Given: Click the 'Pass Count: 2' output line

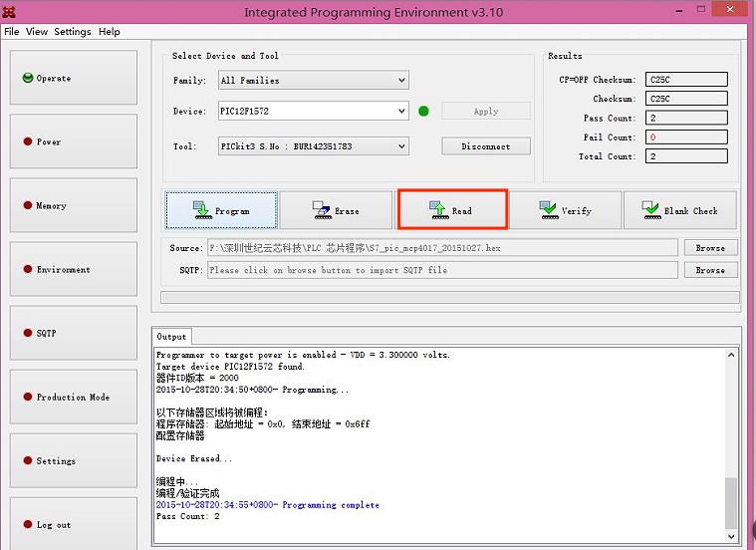Looking at the screenshot, I should pos(188,516).
